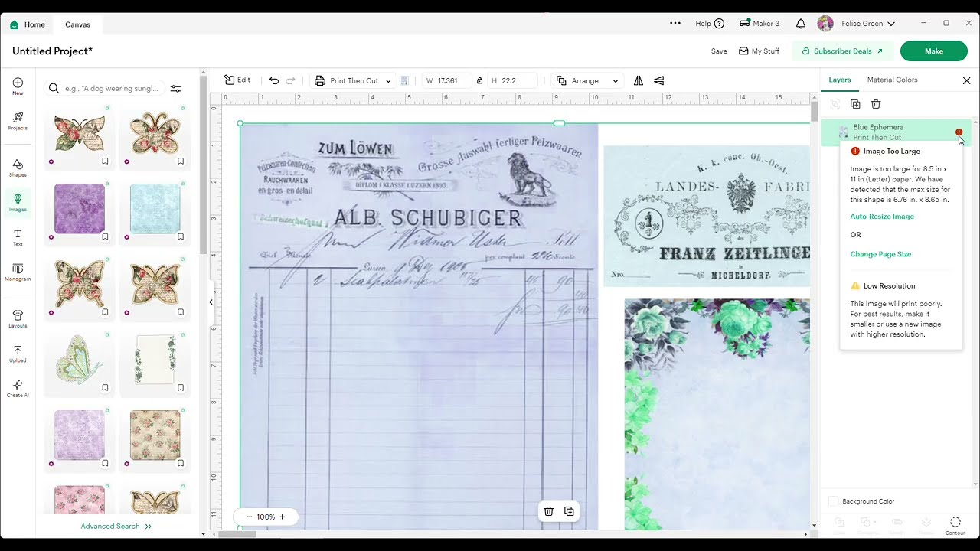This screenshot has width=980, height=551.
Task: Open the Monogram tool in the sidebar
Action: coord(18,272)
